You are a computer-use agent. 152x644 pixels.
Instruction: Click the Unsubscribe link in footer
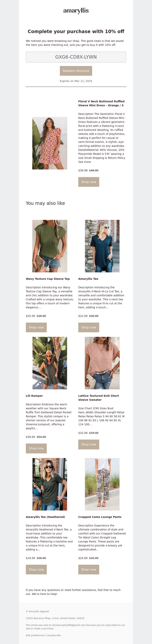click(x=54, y=635)
